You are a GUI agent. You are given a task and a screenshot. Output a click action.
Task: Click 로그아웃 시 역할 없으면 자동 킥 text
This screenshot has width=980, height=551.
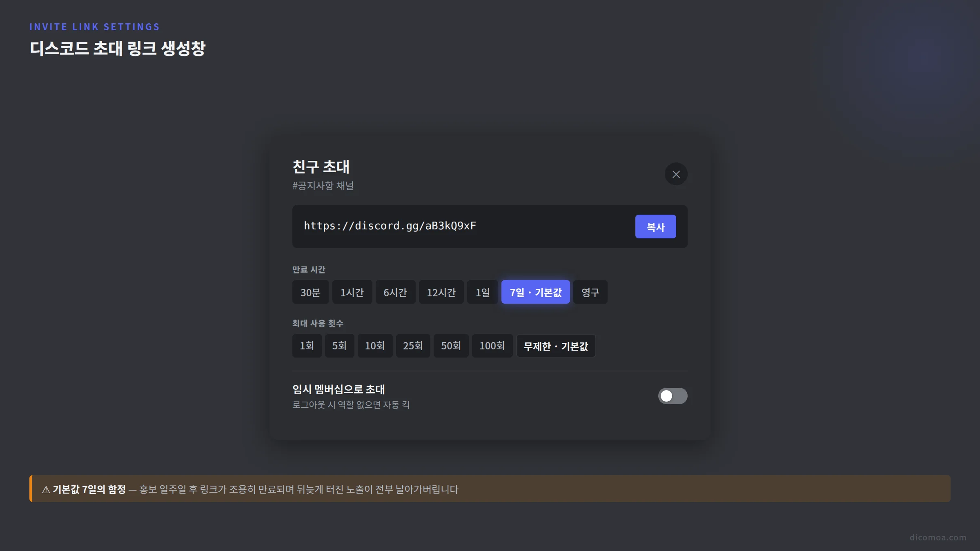coord(351,405)
